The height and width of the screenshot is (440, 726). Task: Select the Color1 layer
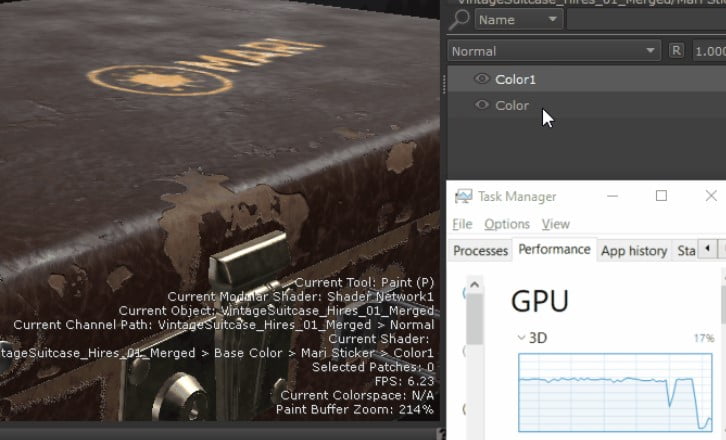coord(515,79)
